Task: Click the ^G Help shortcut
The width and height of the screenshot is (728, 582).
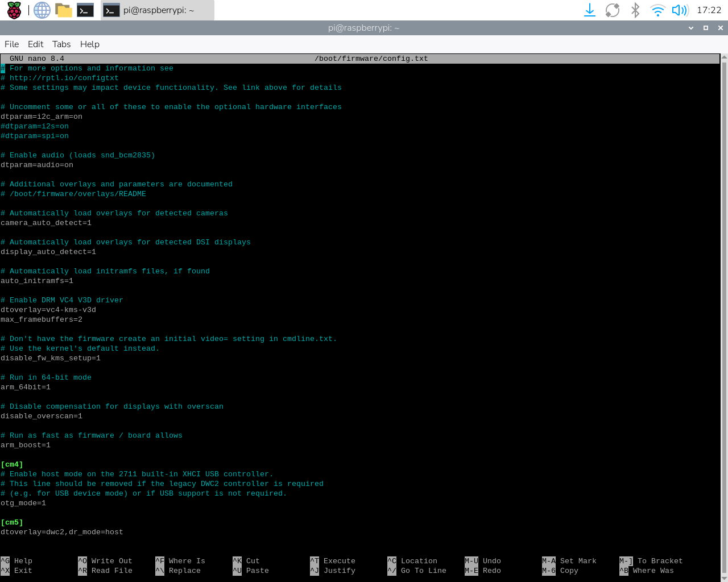Action: click(x=16, y=561)
